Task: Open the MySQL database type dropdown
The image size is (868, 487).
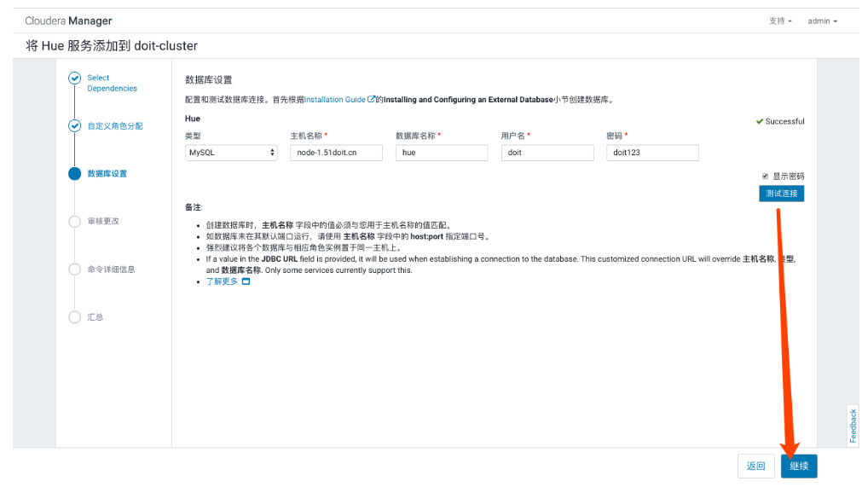Action: coord(231,153)
